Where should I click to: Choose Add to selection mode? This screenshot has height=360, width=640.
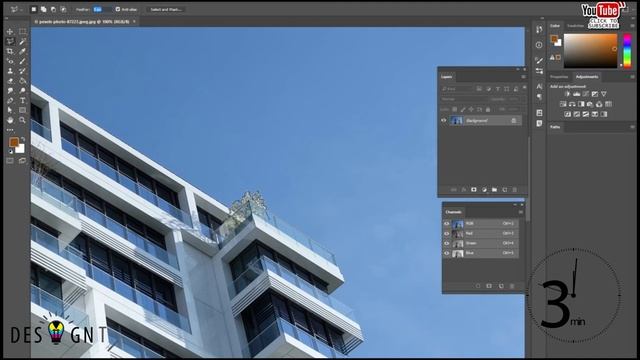pyautogui.click(x=44, y=9)
